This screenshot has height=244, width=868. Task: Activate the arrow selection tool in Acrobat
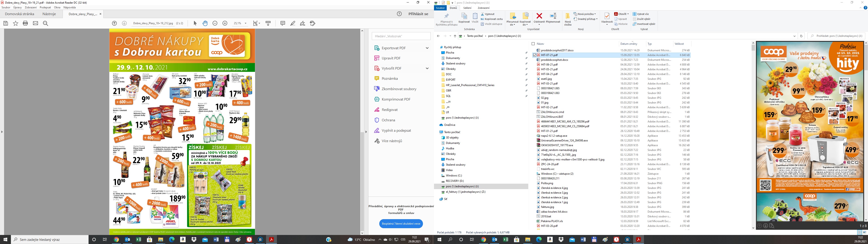[x=195, y=23]
